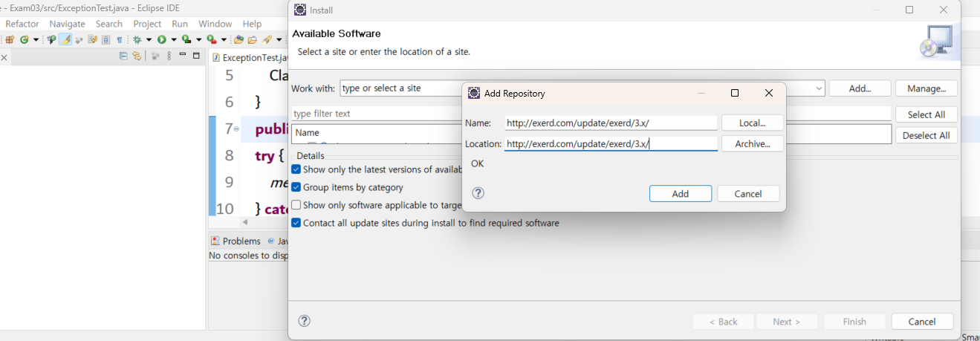Open the External Tools dropdown arrow
The width and height of the screenshot is (980, 341).
point(223,39)
